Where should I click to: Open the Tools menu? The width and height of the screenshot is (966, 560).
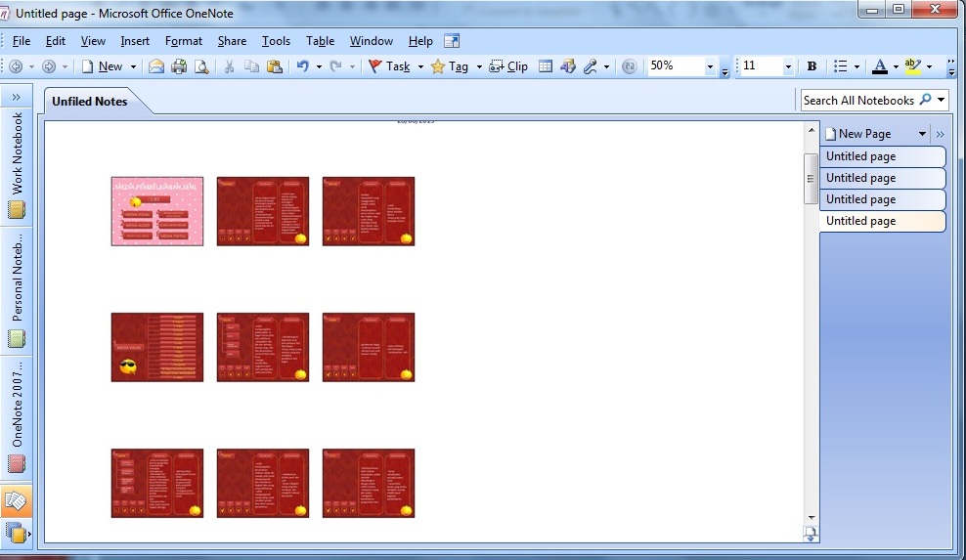click(276, 41)
